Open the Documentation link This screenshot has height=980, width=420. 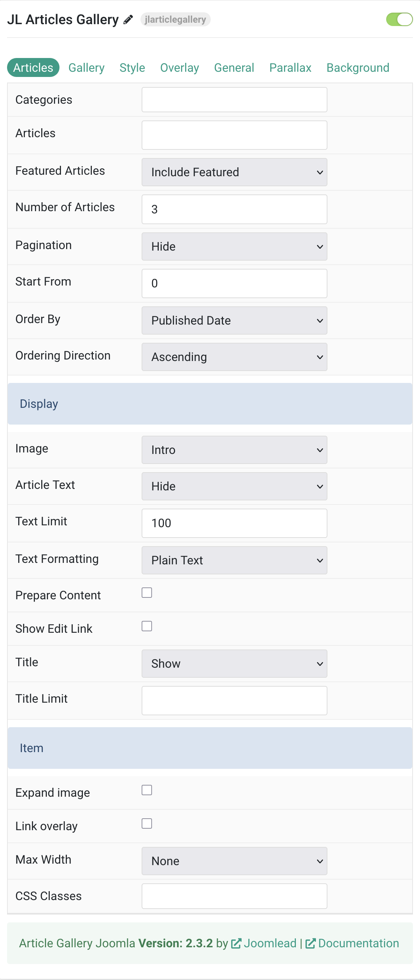[358, 944]
